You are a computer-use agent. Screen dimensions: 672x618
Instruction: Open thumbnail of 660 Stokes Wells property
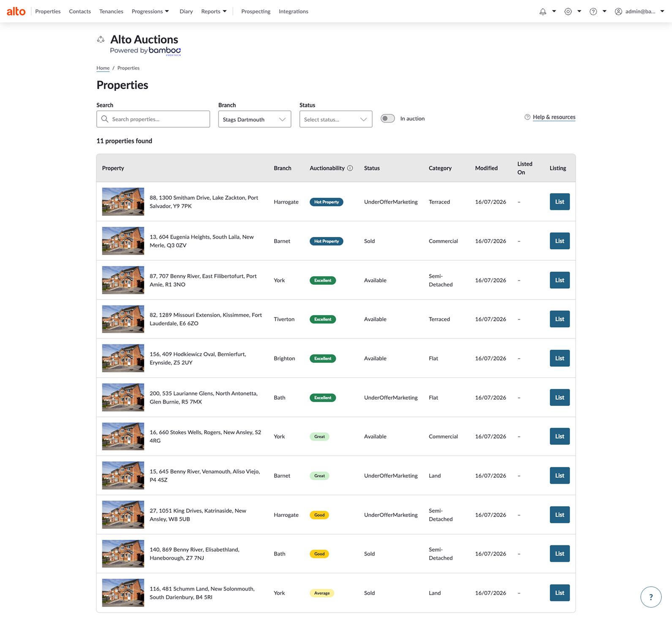coord(123,436)
